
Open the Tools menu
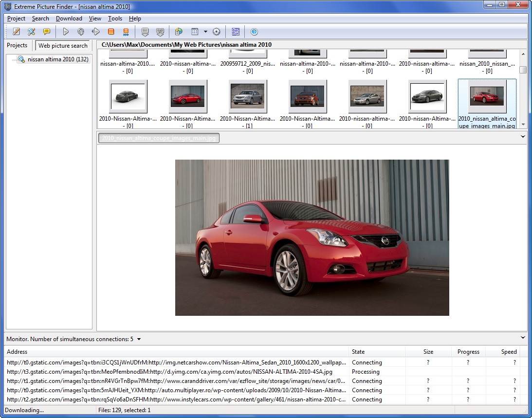(115, 18)
